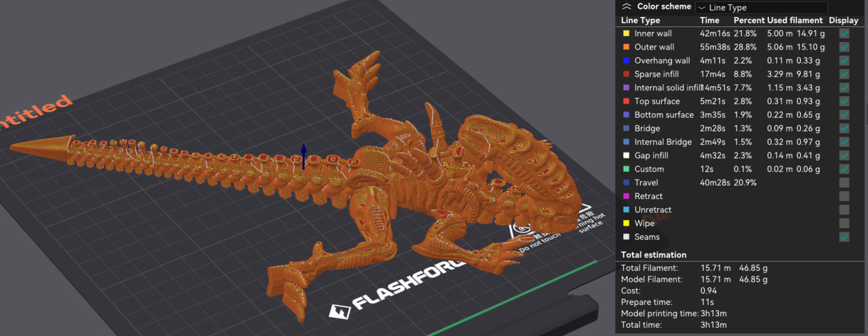Click the magenta Retract color swatch
The width and height of the screenshot is (868, 336).
coord(625,196)
